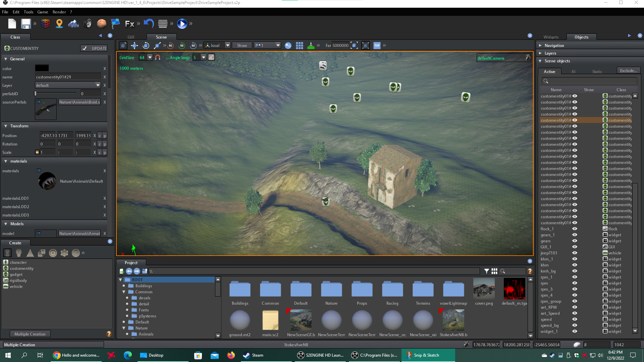
Task: Toggle the magnet snap icon
Action: point(158,57)
